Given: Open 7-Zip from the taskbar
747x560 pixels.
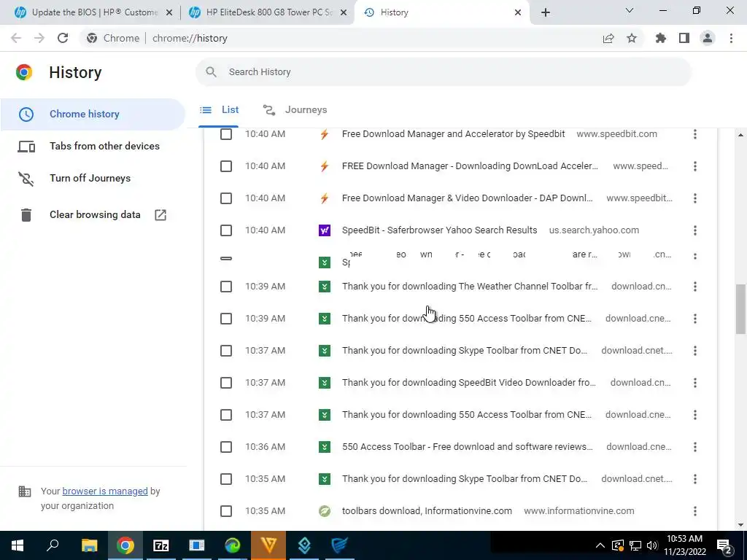Looking at the screenshot, I should 161,545.
